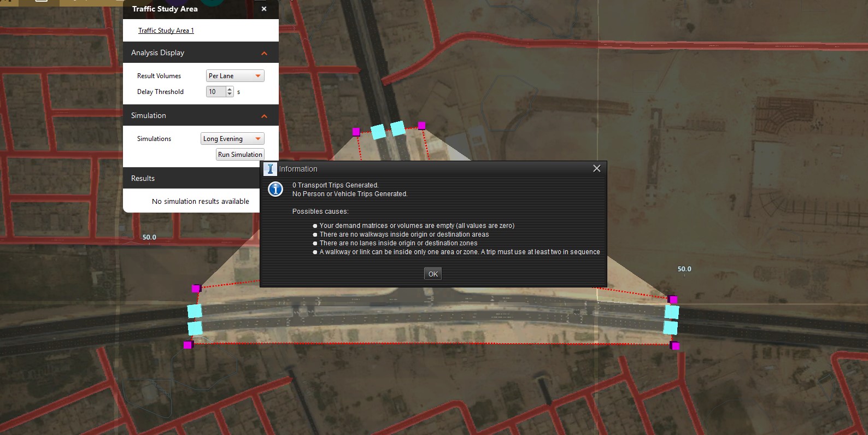The width and height of the screenshot is (868, 435).
Task: Select the left cyan zone square on north road
Action: [x=378, y=132]
